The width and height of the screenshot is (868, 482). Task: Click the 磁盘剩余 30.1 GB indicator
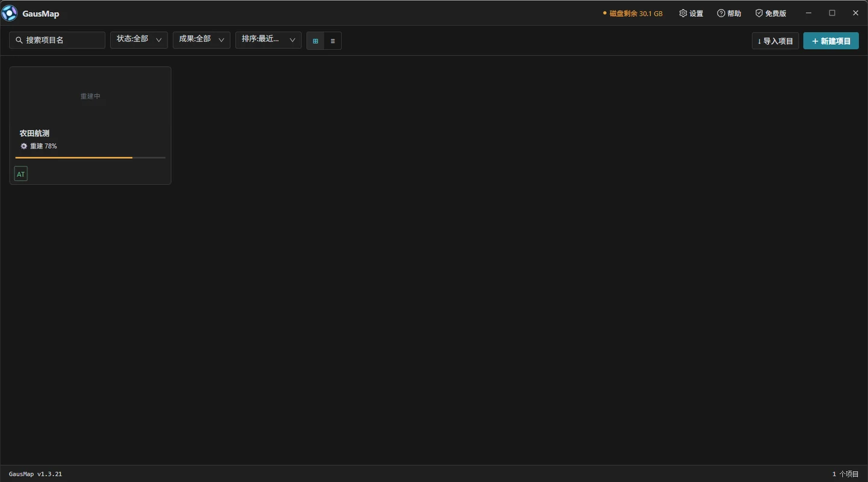point(632,13)
